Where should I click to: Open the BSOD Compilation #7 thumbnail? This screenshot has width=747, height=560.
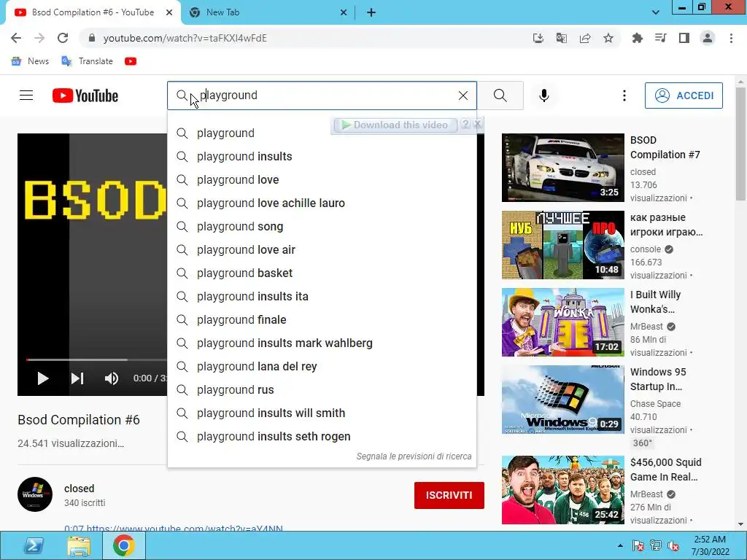tap(562, 168)
